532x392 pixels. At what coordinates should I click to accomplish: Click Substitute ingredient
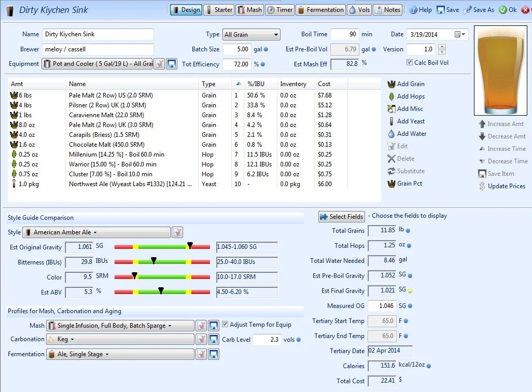(x=406, y=171)
